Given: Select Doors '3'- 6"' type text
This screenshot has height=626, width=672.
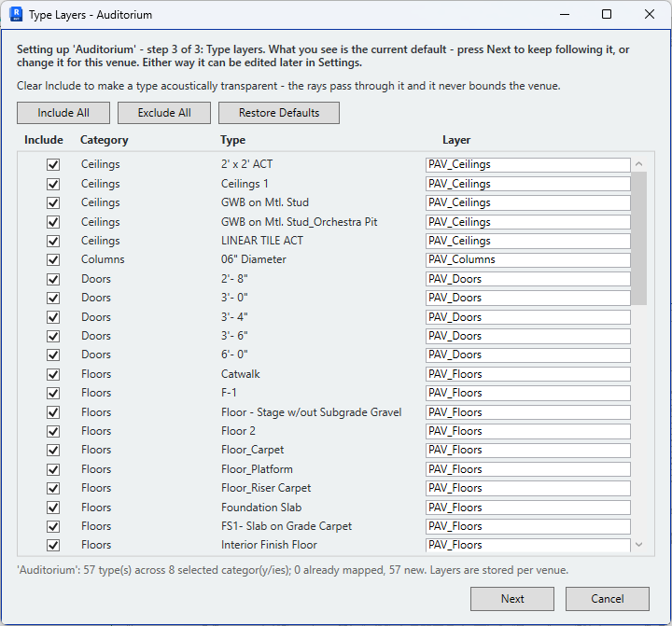Looking at the screenshot, I should click(x=234, y=336).
